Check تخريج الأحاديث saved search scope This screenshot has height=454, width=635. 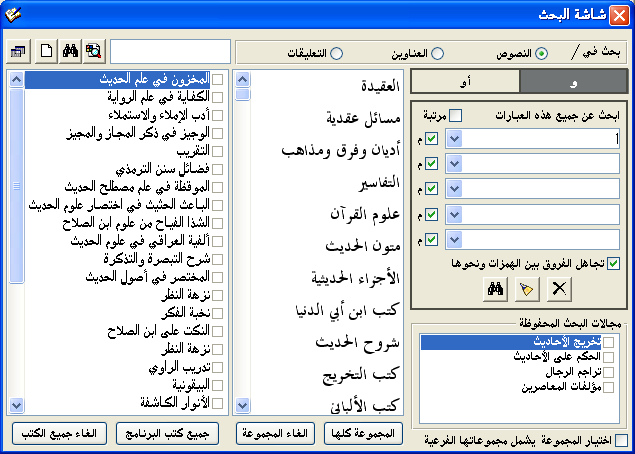[x=608, y=342]
